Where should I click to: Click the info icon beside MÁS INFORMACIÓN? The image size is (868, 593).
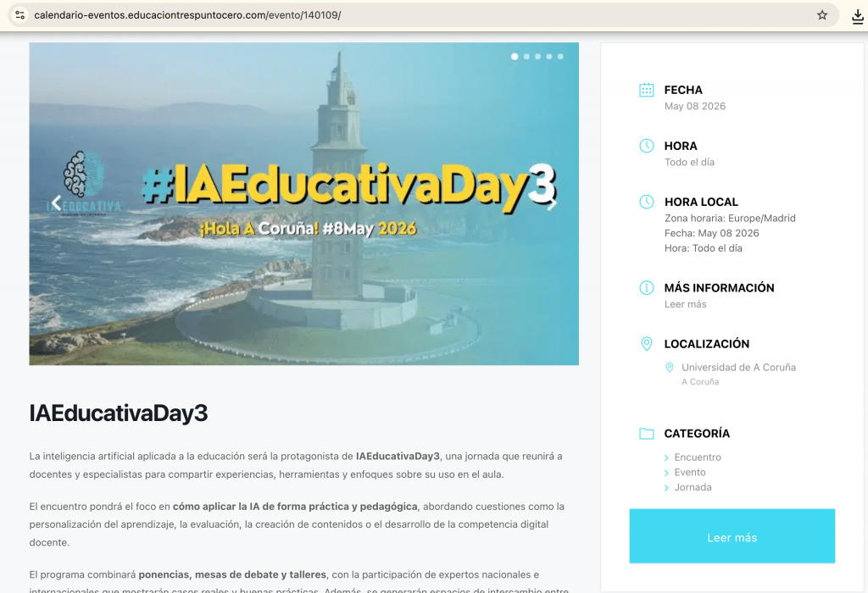point(646,288)
